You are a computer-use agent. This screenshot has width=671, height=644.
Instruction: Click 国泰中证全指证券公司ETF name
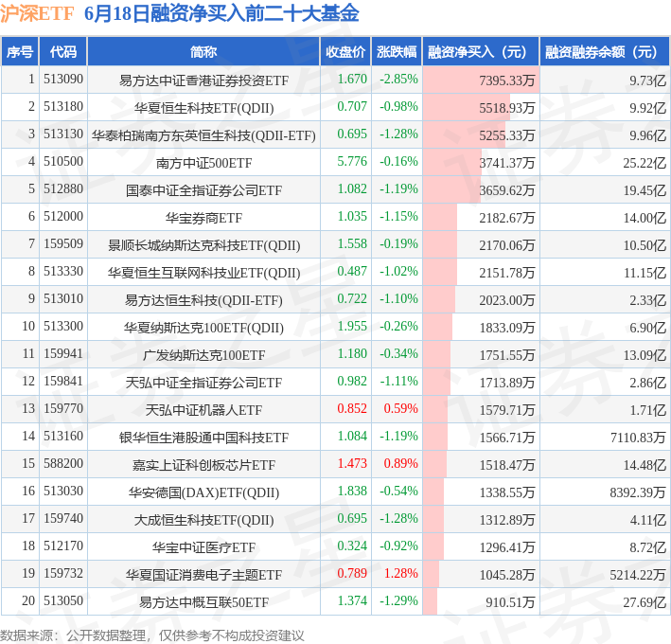point(203,190)
